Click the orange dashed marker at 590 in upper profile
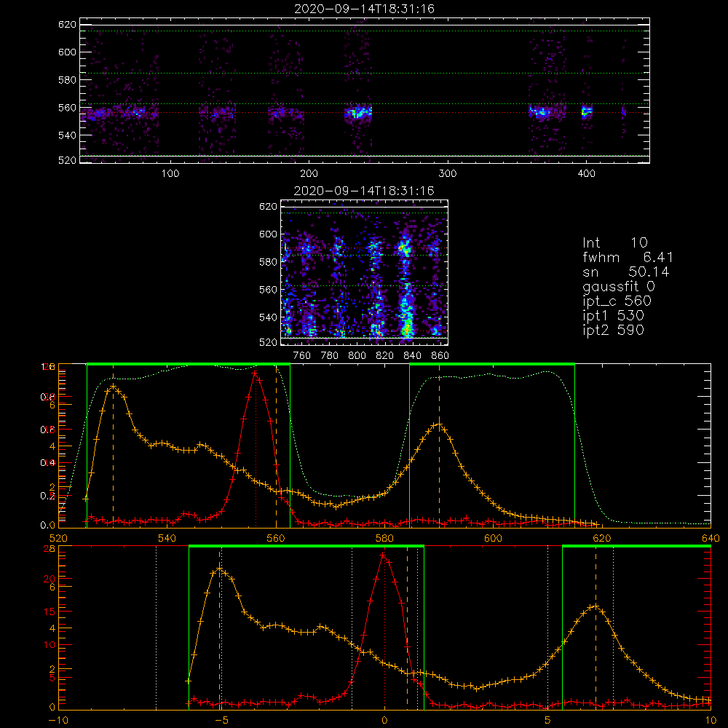Screen dimensions: 728x728 (439, 446)
